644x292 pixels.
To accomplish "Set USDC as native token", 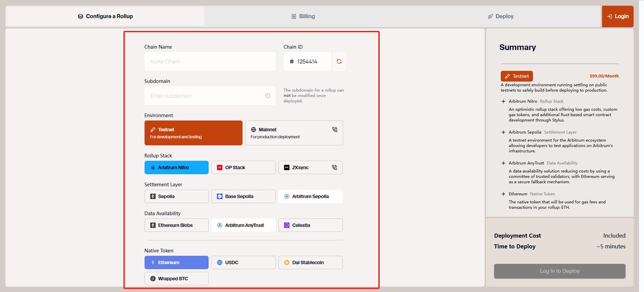I will (243, 262).
